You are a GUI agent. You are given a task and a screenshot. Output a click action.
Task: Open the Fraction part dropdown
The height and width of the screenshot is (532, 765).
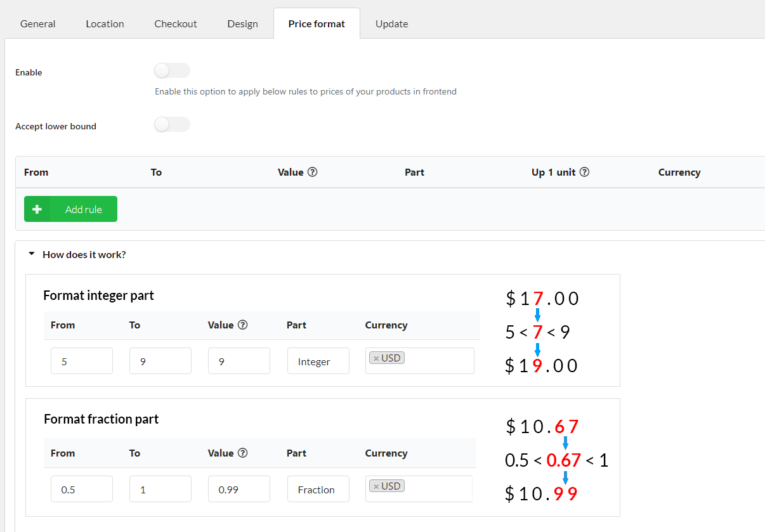(318, 490)
